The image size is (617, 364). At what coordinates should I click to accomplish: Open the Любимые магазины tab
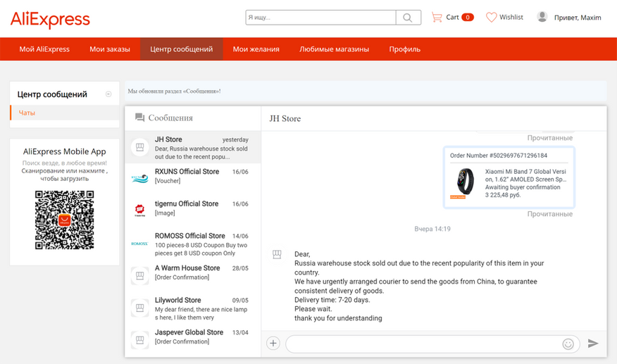(x=334, y=49)
